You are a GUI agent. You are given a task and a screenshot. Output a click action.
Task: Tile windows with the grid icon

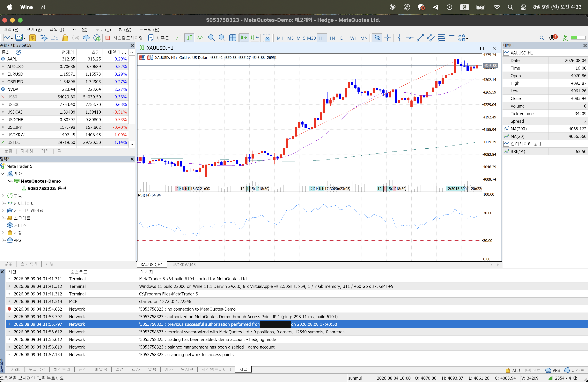tap(232, 38)
